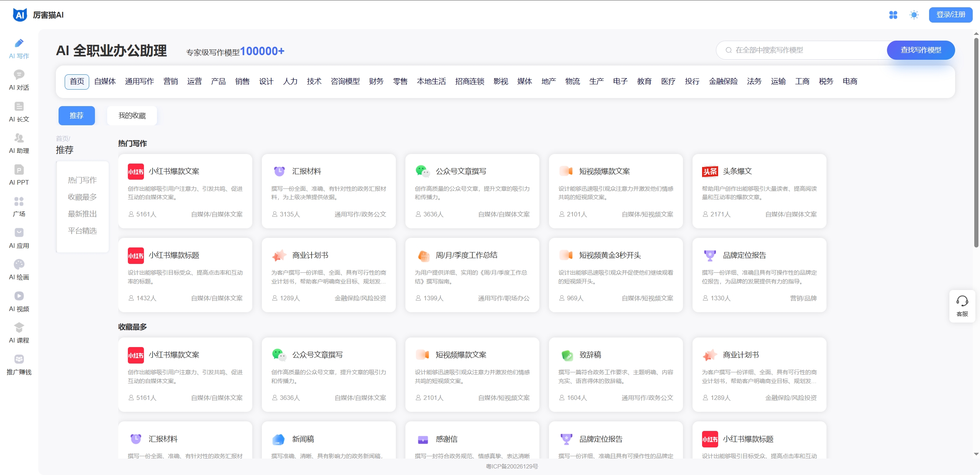Open AI 对话 chat bubble icon
The image size is (980, 475).
point(19,75)
